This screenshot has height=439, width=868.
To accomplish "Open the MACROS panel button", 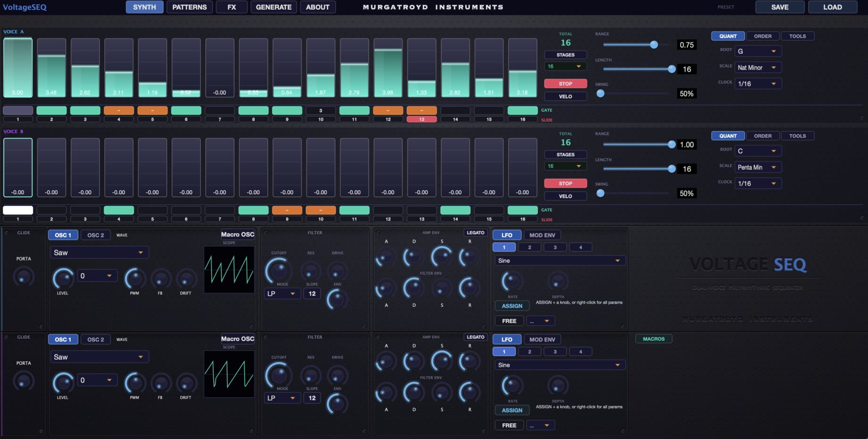I will pos(654,339).
